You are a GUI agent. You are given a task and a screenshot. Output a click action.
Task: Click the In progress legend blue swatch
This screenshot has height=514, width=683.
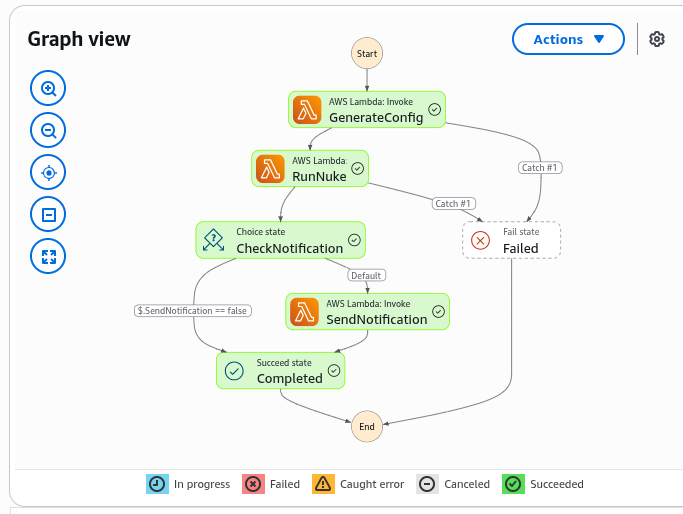(x=157, y=484)
